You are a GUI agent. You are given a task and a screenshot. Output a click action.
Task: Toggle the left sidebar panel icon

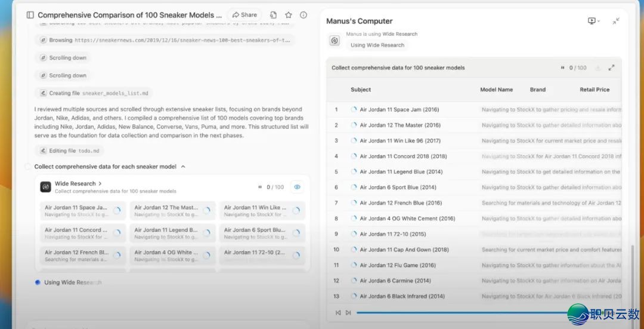coord(30,15)
